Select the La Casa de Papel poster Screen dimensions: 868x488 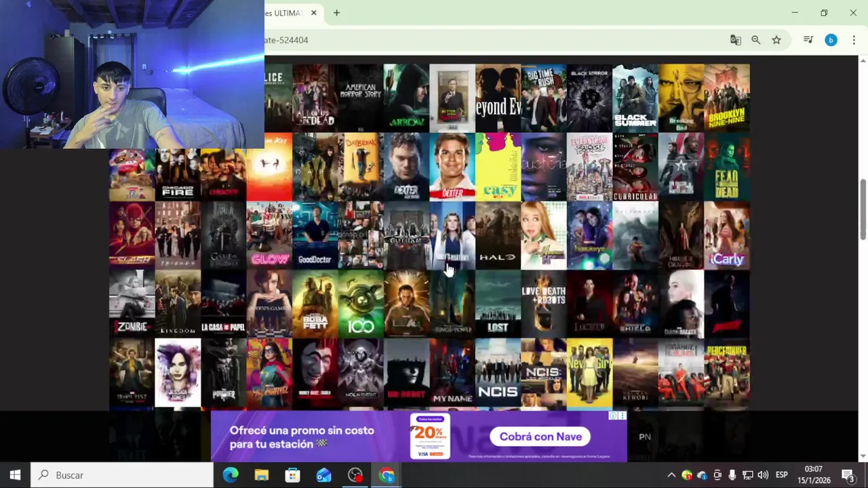click(223, 304)
